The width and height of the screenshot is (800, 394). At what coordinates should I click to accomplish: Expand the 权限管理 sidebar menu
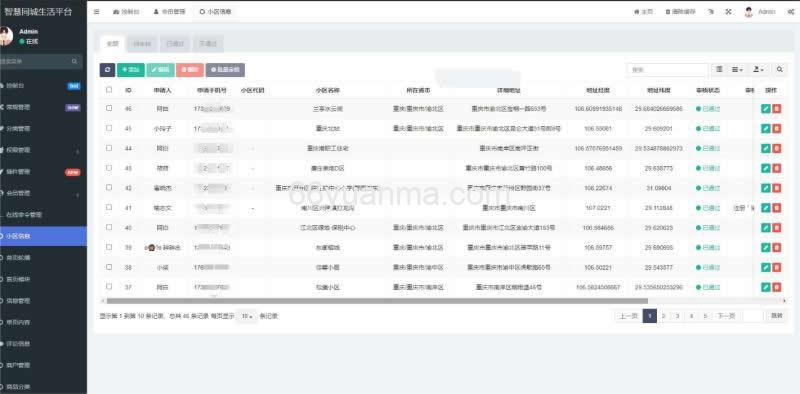click(43, 151)
